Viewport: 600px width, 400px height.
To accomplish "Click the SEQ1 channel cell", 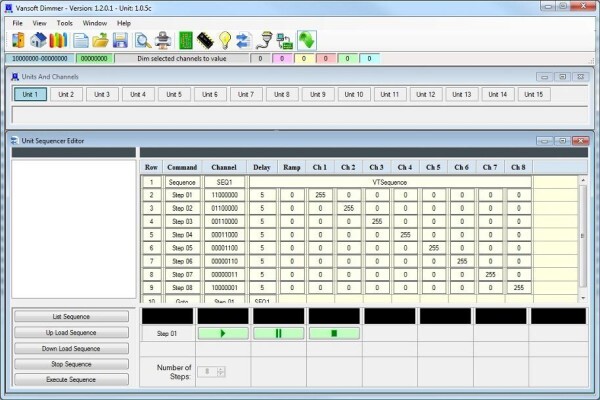I will point(225,182).
